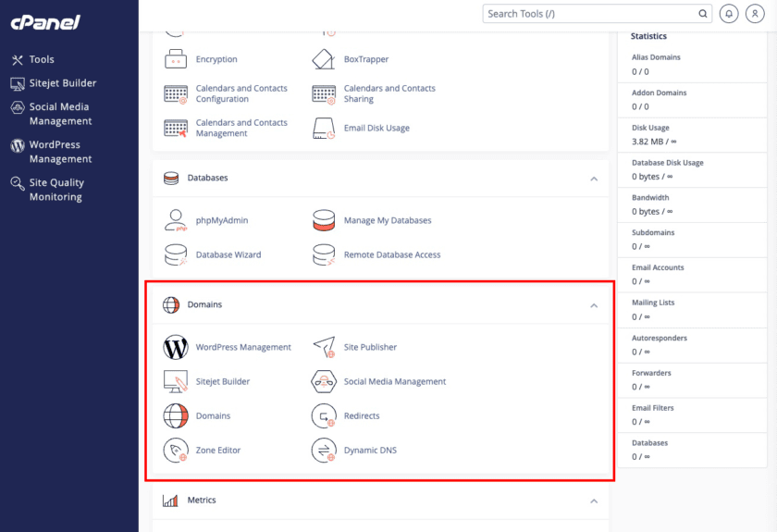Click the Zone Editor icon

pyautogui.click(x=176, y=451)
